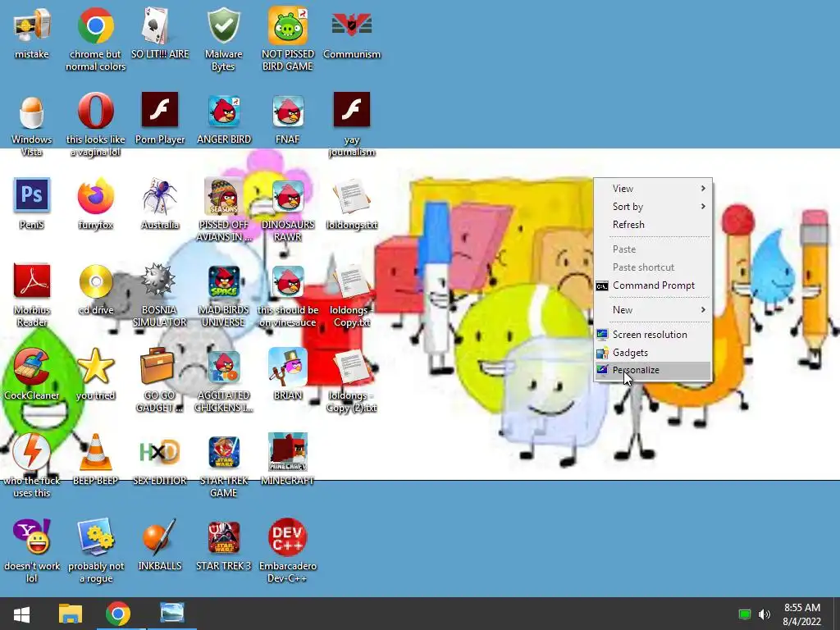Screen dimensions: 840x630
Task: Click the Photoshop 'Ps' desktop icon
Action: click(x=32, y=195)
